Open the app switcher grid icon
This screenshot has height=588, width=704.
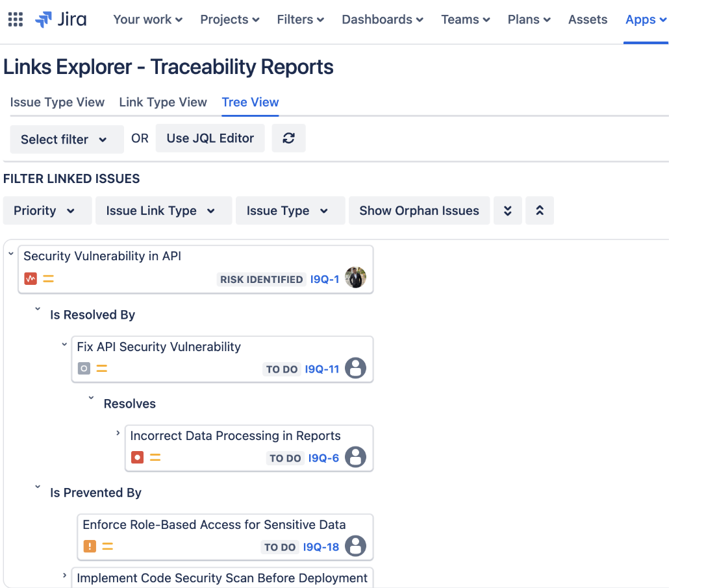(x=15, y=19)
